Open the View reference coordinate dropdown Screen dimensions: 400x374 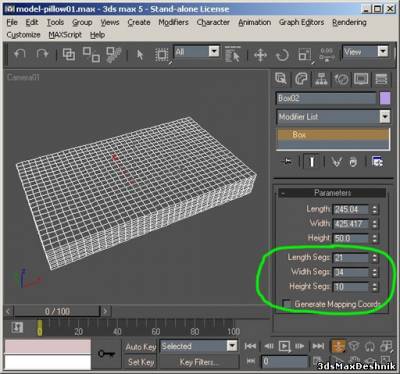point(383,51)
